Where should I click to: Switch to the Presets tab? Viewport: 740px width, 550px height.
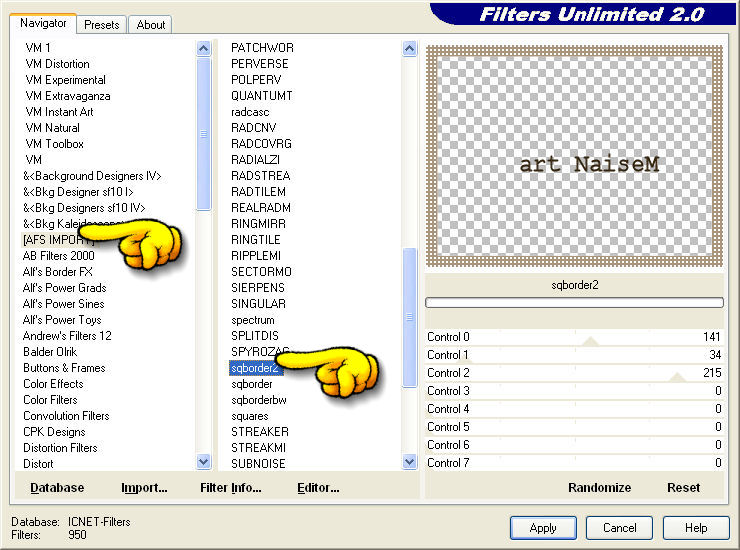pos(101,25)
